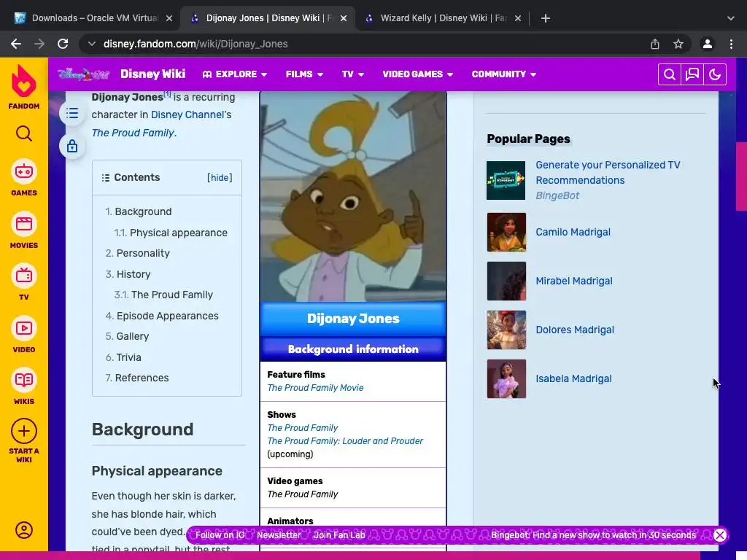This screenshot has width=747, height=560.
Task: Open The Proud Family intro link
Action: click(x=133, y=133)
